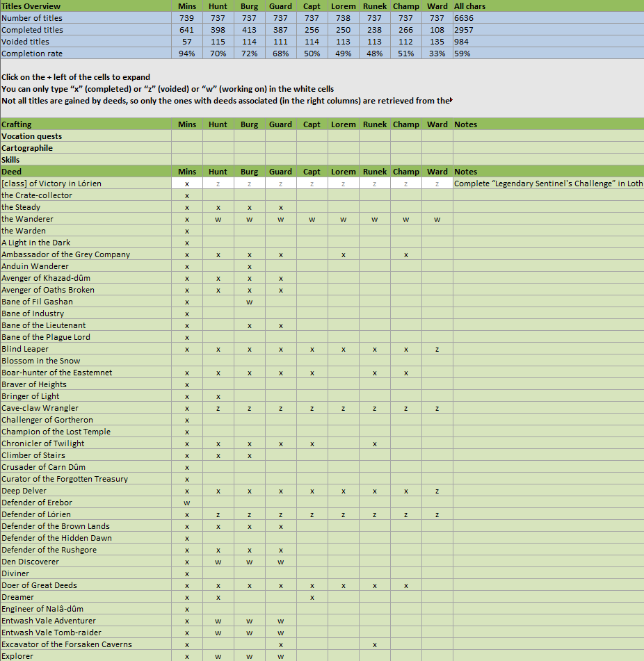Click Guard cell for the Steady
Screen dimensions: 644x661
[280, 206]
